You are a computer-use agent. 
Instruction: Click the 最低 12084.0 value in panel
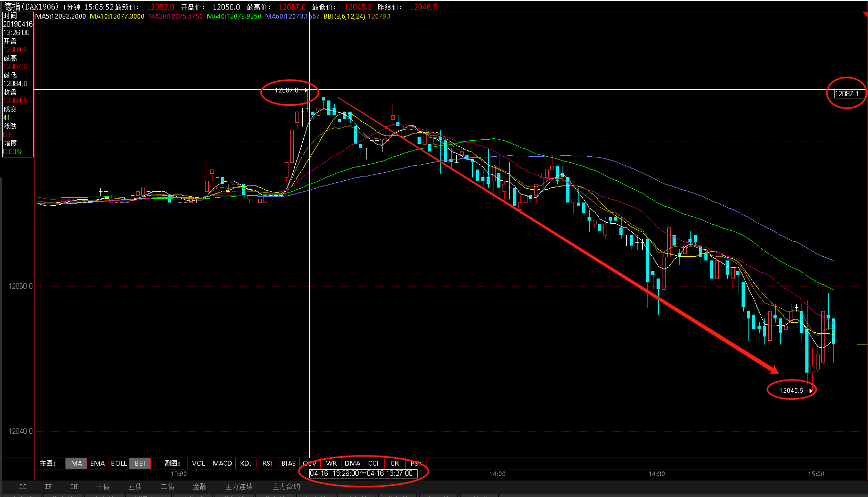coord(15,83)
